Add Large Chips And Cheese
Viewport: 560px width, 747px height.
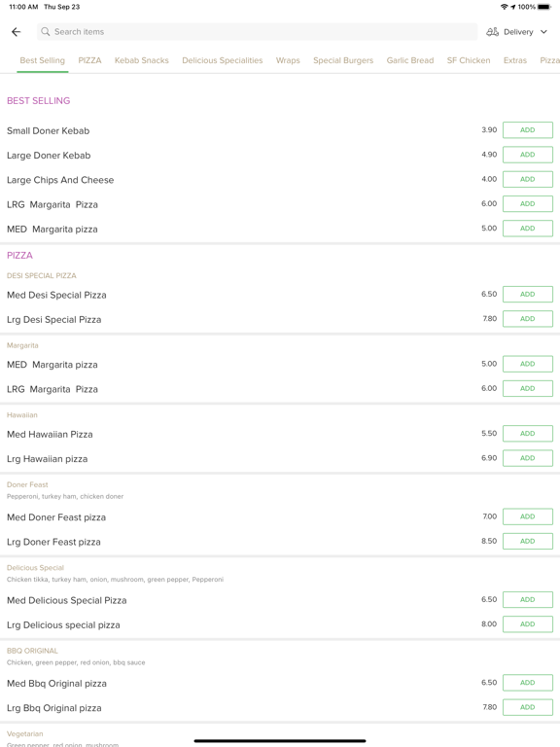coord(528,179)
